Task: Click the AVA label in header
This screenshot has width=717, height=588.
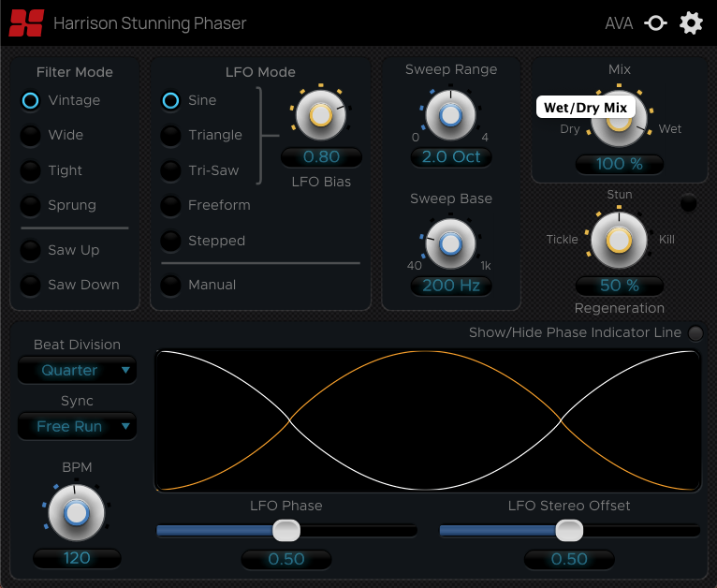Action: [x=619, y=23]
